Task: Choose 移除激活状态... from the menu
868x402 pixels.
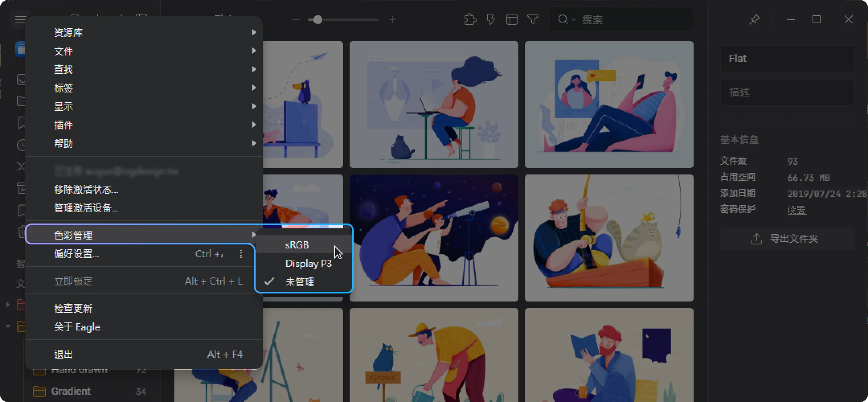Action: 144,189
